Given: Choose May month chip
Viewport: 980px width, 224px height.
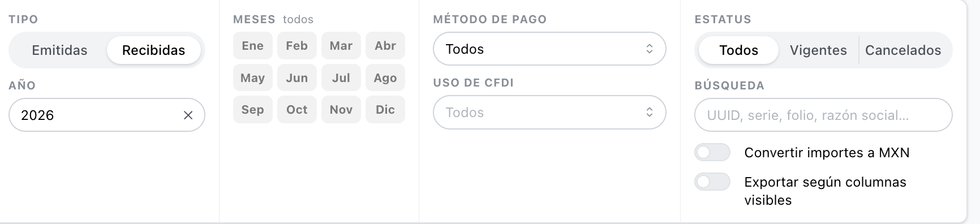Looking at the screenshot, I should (253, 78).
